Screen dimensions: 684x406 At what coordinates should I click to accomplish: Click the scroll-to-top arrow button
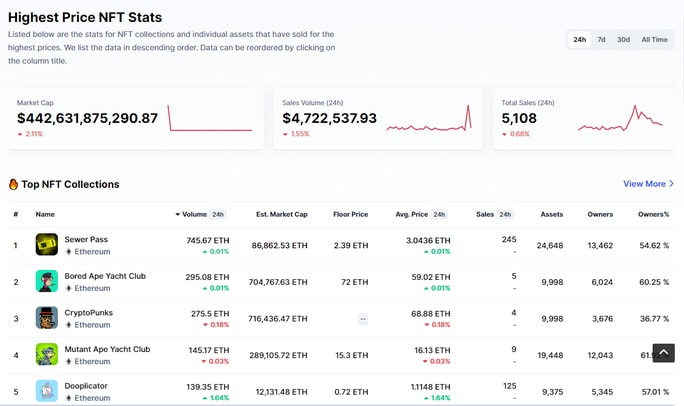663,353
